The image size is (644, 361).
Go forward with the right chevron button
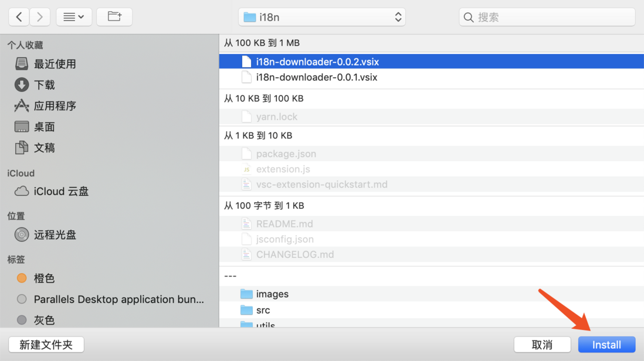point(40,17)
